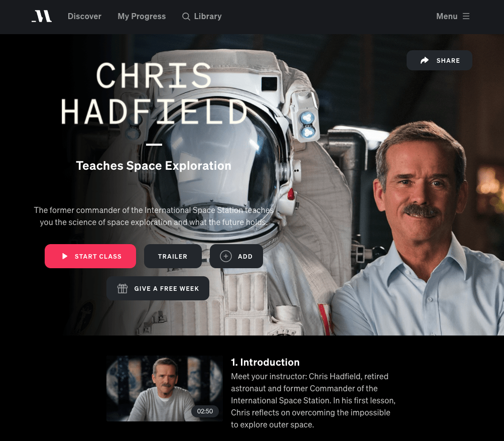Image resolution: width=504 pixels, height=441 pixels.
Task: Click the MasterClass logo icon
Action: [42, 16]
